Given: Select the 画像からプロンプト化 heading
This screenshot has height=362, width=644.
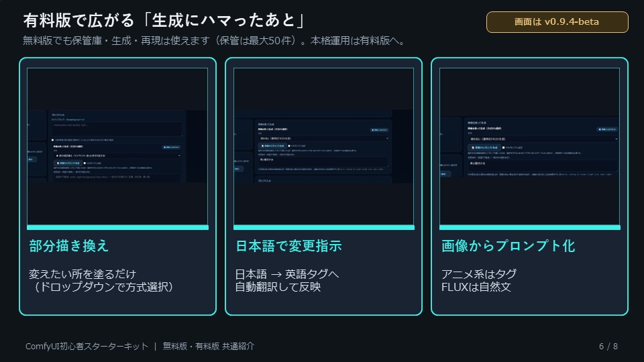Looking at the screenshot, I should (x=508, y=246).
